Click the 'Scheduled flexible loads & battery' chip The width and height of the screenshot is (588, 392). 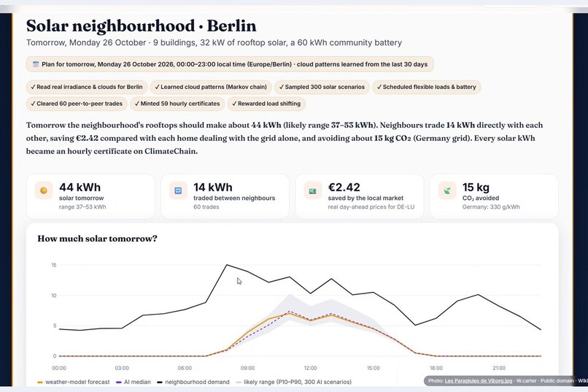(426, 87)
